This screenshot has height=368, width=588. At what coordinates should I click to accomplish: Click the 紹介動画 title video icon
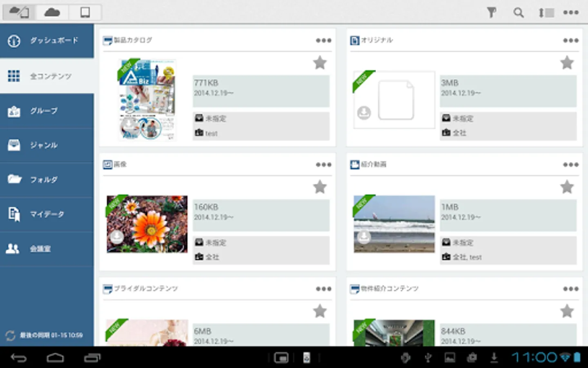coord(354,164)
